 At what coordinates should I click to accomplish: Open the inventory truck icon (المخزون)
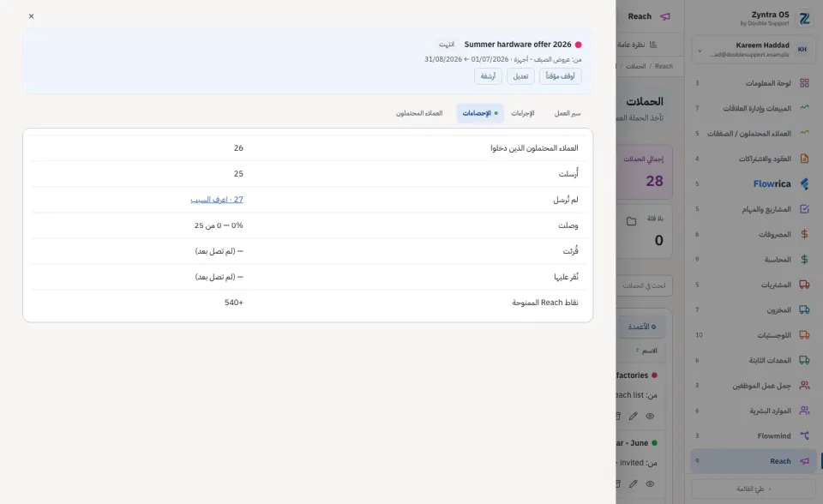tap(804, 309)
